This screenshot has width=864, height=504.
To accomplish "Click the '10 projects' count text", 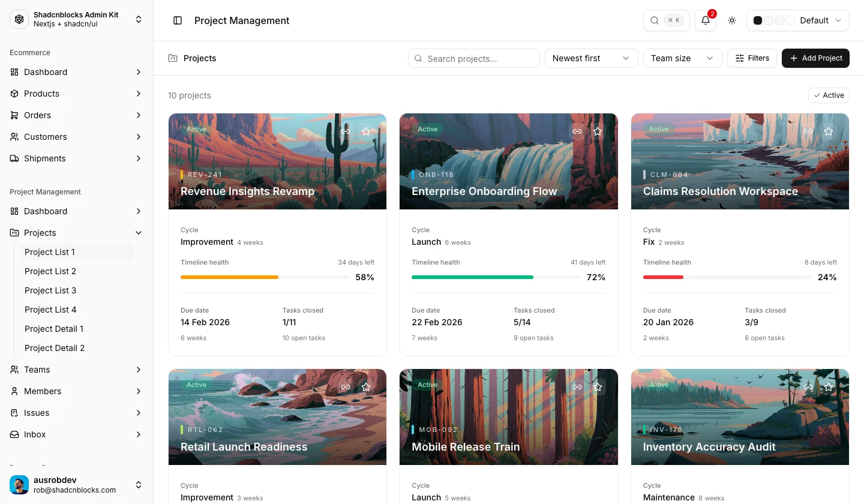I will [190, 95].
